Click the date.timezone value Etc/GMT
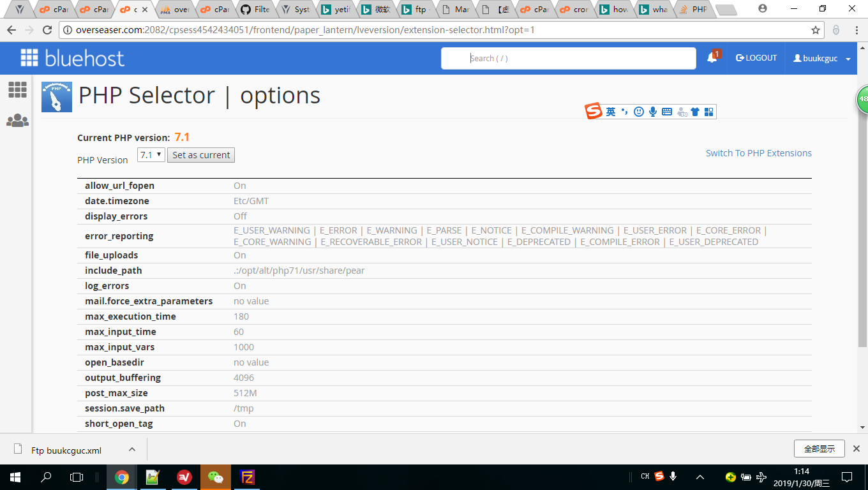This screenshot has width=868, height=490. 251,201
